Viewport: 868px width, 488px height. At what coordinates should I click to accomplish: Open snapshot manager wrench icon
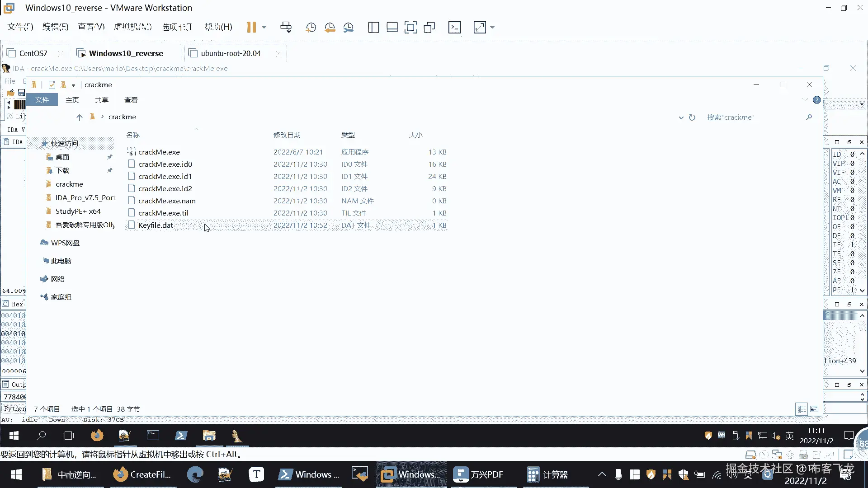coord(349,27)
